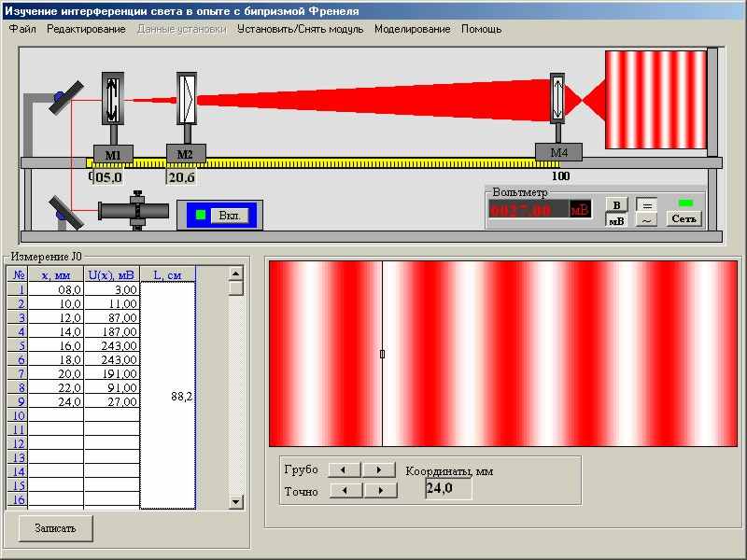
Task: Select AC (~) mode on voltmeter
Action: [647, 220]
